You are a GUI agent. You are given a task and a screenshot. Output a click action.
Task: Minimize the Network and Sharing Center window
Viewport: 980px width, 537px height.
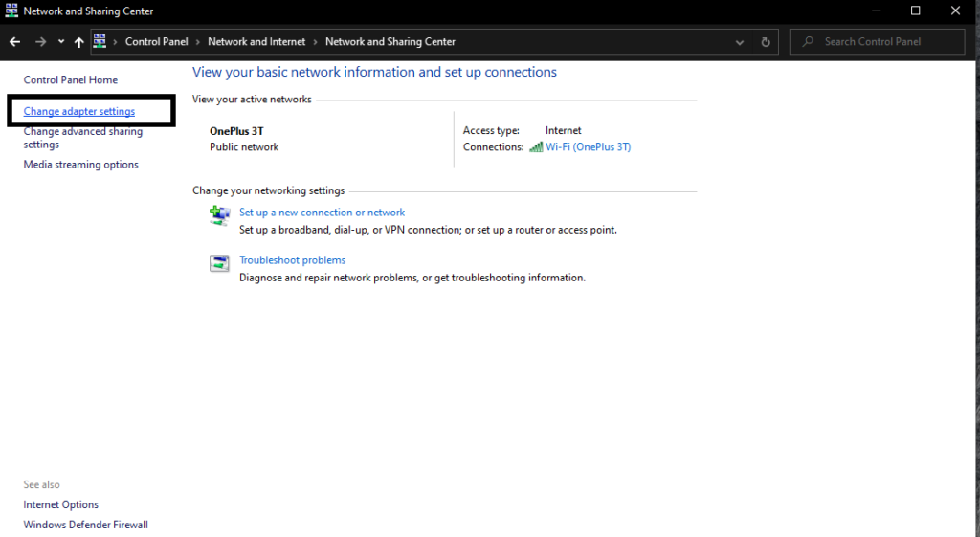pyautogui.click(x=877, y=11)
